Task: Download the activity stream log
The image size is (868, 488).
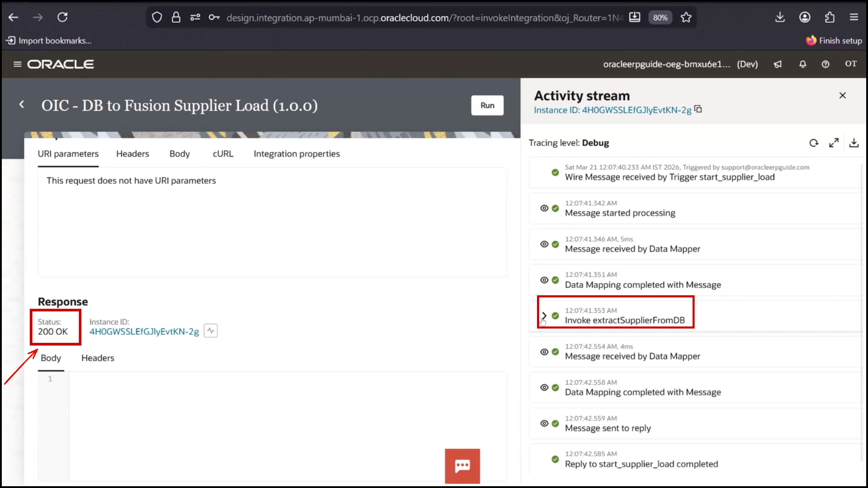Action: 854,143
